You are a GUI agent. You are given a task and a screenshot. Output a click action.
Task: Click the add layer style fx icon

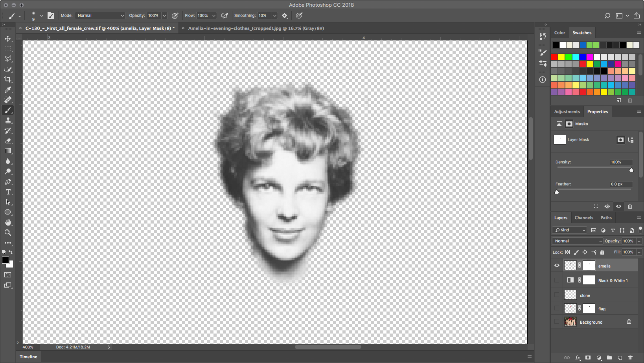(578, 358)
